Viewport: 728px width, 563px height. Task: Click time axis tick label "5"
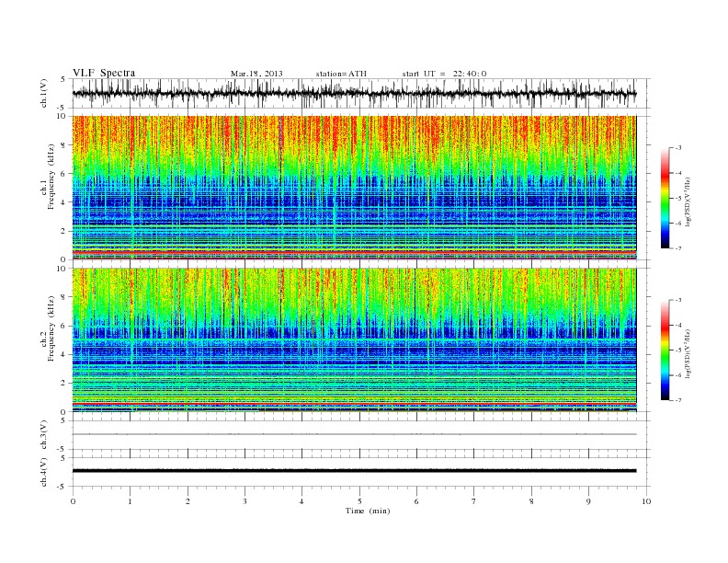point(359,501)
